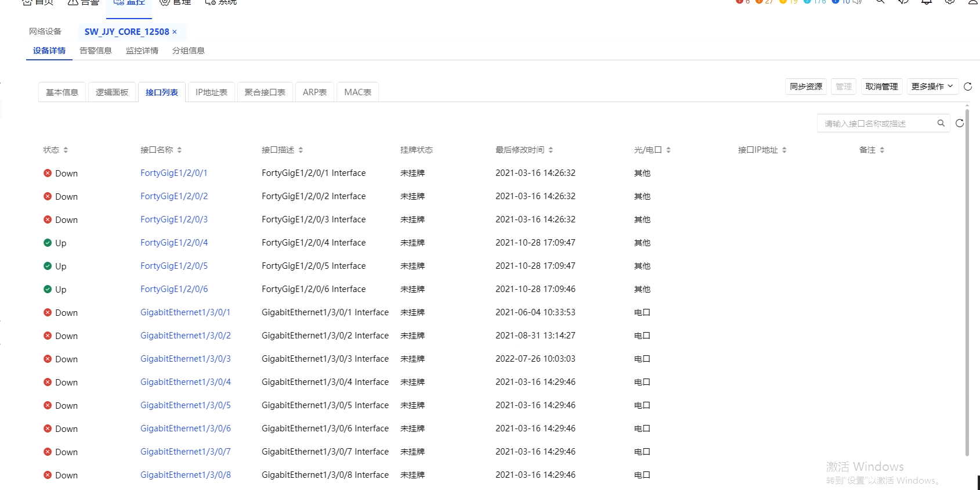Open the FortyGigE1/2/0/5 interface link
980x490 pixels.
174,266
